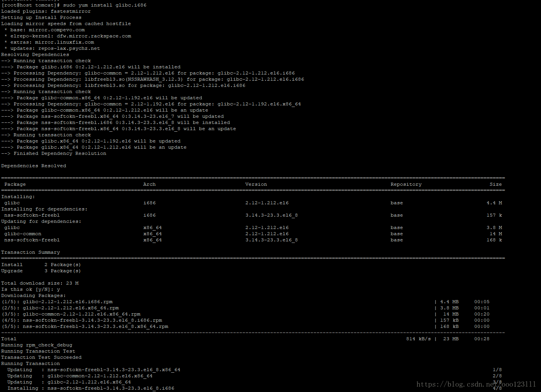Click the 'sudo yum install glibc.i686' command text
Viewport: 541px width, 392px height.
(104, 5)
